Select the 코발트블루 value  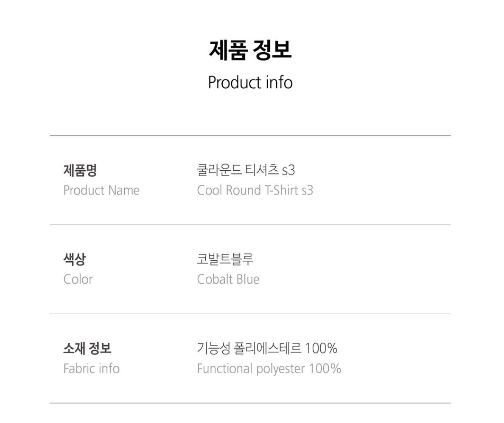click(225, 259)
